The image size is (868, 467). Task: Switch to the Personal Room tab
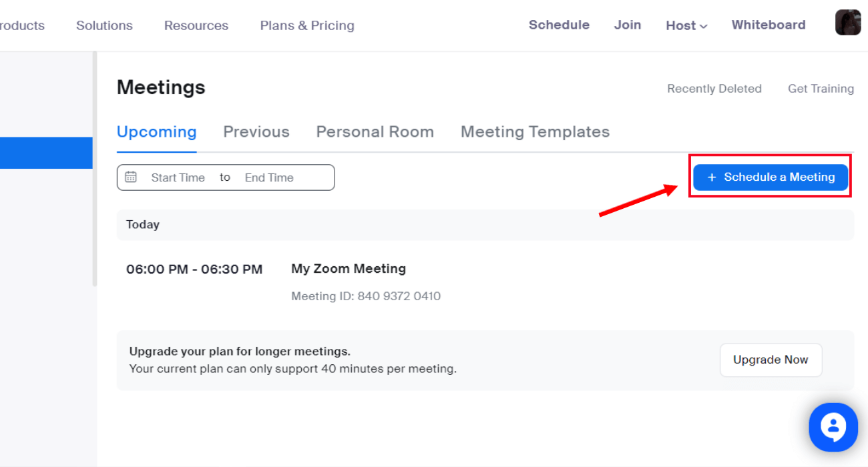[375, 132]
